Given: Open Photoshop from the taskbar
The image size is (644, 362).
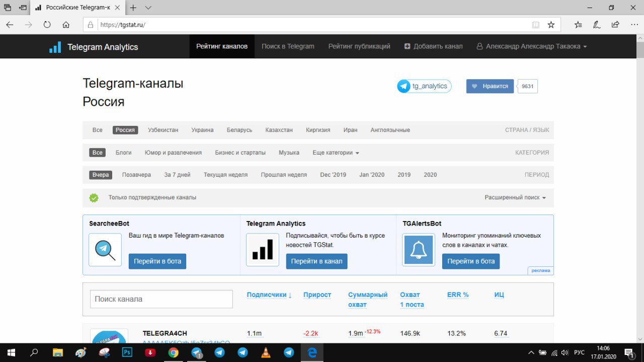Looking at the screenshot, I should 127,352.
